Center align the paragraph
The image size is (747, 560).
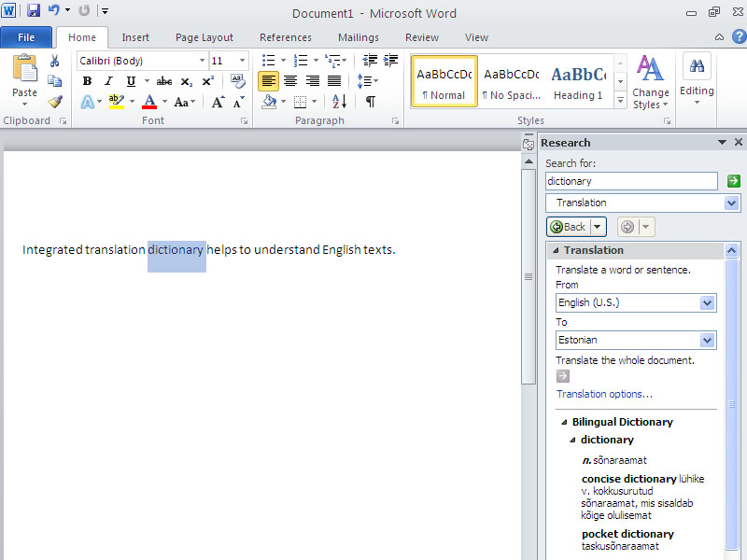click(290, 81)
